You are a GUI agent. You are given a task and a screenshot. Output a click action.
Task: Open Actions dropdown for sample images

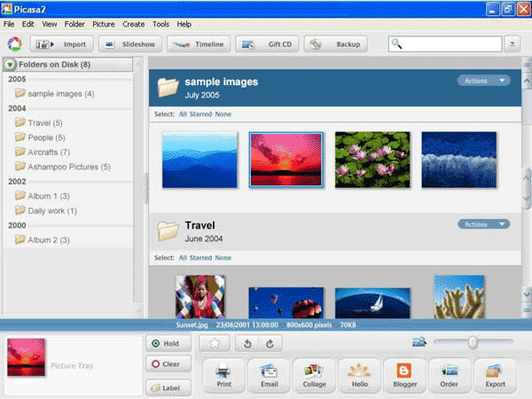[x=483, y=81]
